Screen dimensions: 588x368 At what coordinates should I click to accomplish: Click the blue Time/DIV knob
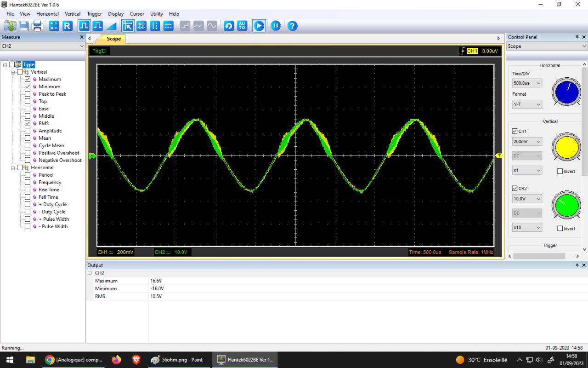tap(567, 92)
